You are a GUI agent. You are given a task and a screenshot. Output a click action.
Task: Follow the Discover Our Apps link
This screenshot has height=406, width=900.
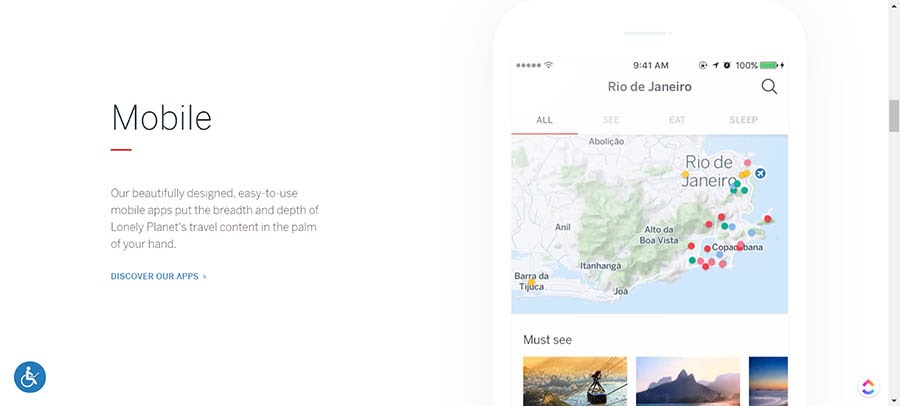159,276
